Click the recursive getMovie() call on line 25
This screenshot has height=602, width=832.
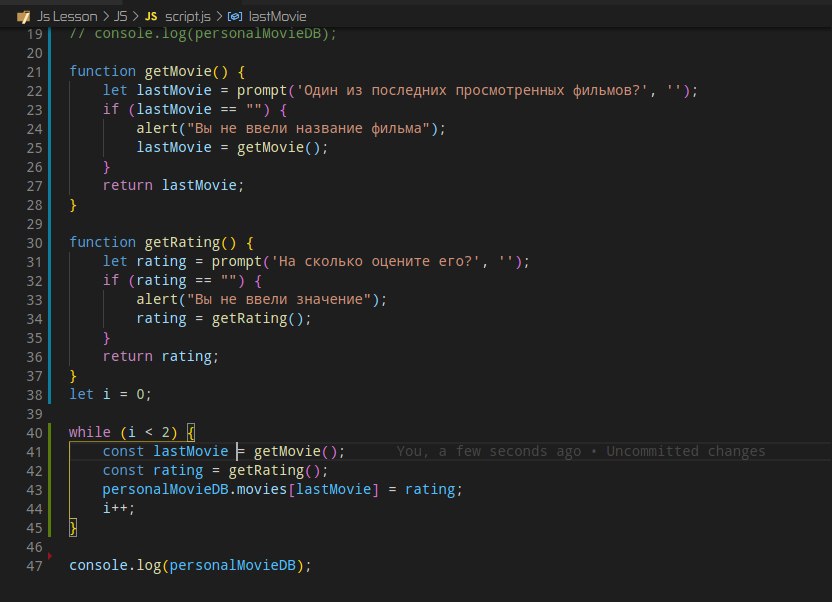[x=279, y=147]
